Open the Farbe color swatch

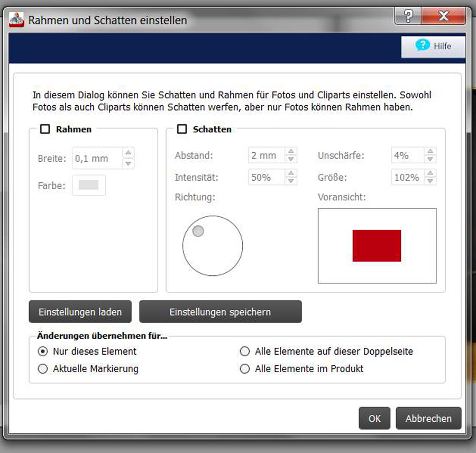coord(89,185)
